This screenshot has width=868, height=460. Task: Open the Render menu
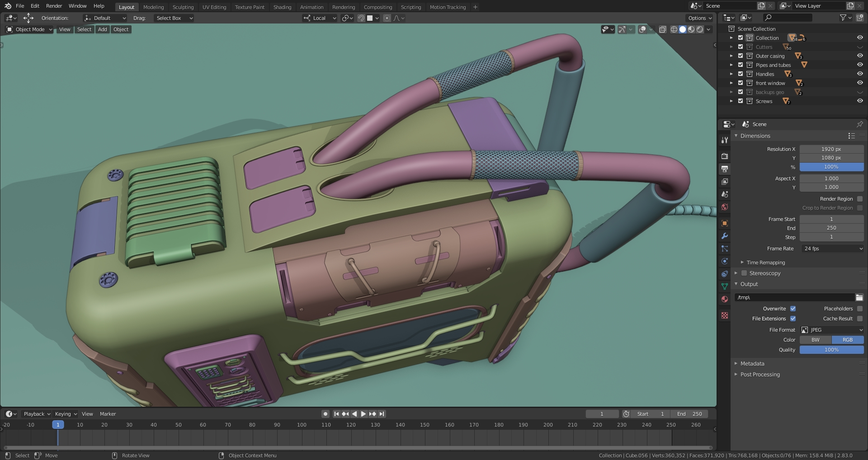54,6
